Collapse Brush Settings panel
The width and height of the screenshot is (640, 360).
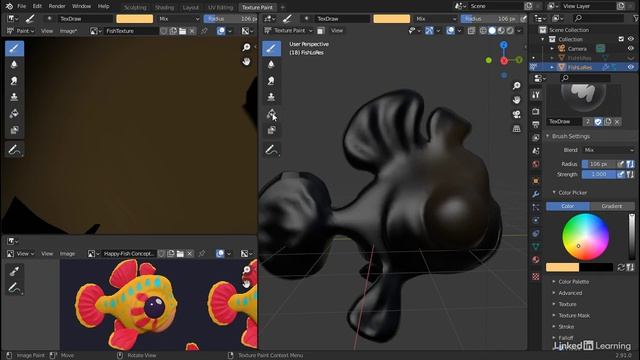pos(571,136)
